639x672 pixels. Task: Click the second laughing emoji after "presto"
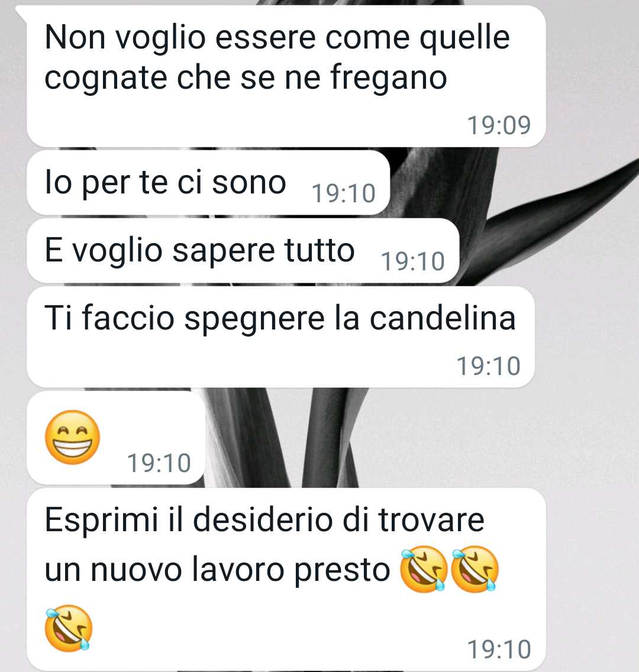(475, 569)
